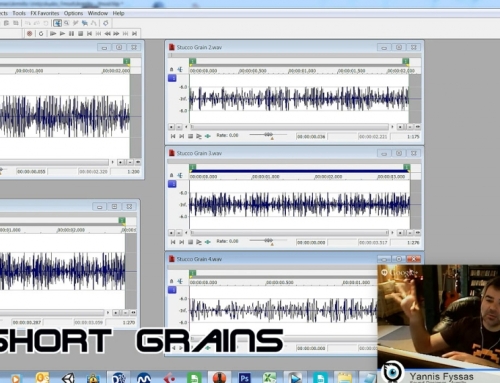Click the selection start field in Stucco Grain 2
This screenshot has height=383, width=500.
click(311, 136)
